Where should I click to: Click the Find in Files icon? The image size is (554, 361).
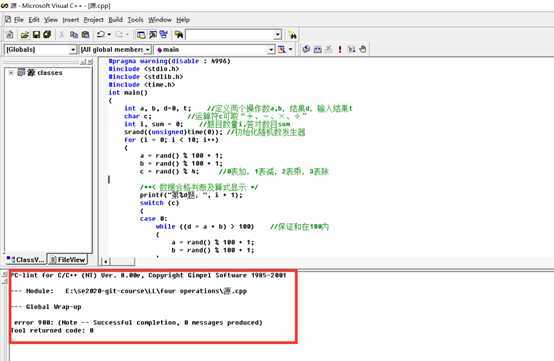[179, 35]
